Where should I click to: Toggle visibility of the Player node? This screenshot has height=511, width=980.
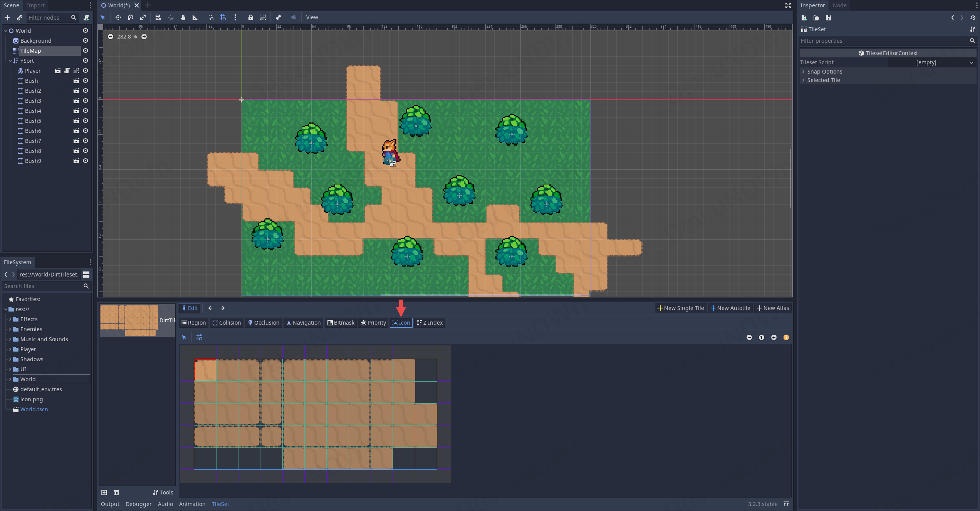pos(86,71)
